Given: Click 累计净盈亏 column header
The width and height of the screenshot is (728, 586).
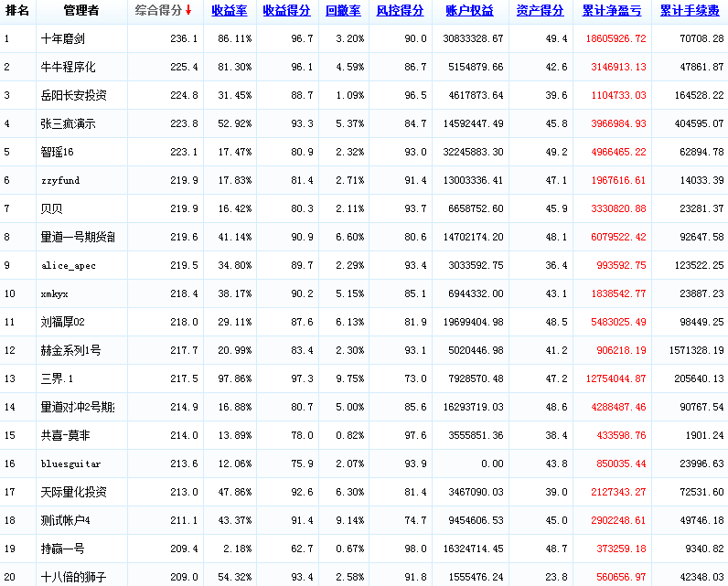Looking at the screenshot, I should tap(612, 11).
